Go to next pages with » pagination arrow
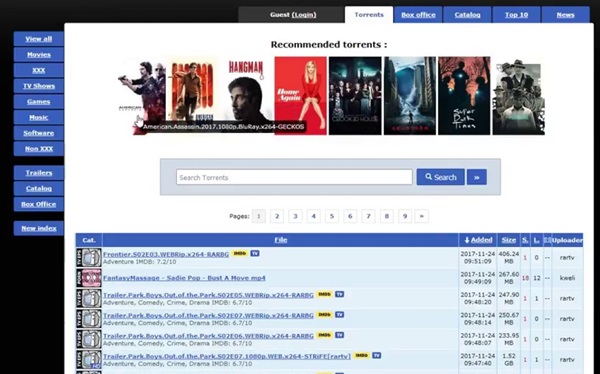The width and height of the screenshot is (600, 374). 422,216
